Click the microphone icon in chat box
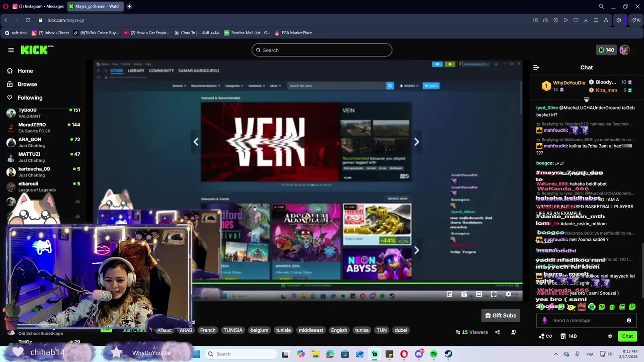 544,320
